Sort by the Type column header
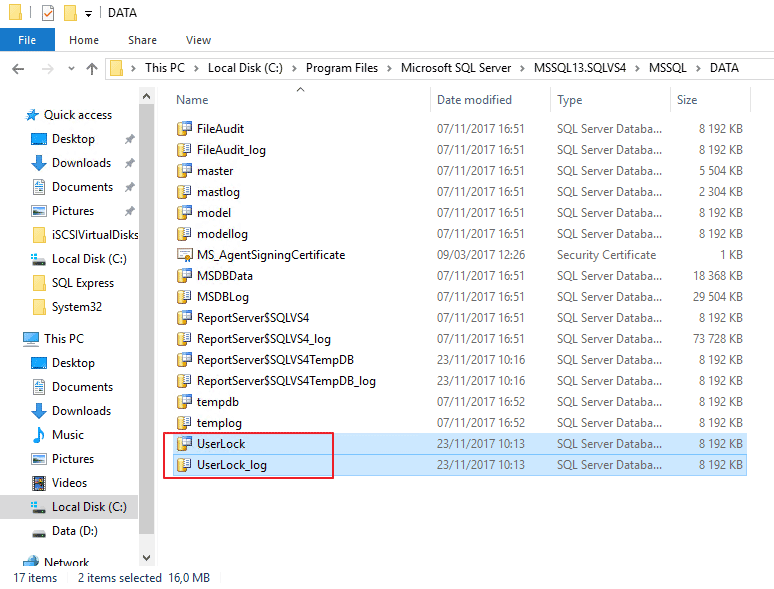This screenshot has height=589, width=774. point(610,100)
